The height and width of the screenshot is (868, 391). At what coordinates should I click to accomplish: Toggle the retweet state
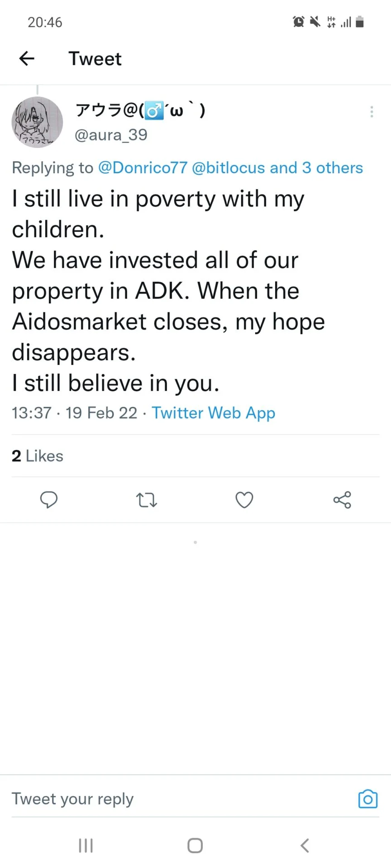146,500
